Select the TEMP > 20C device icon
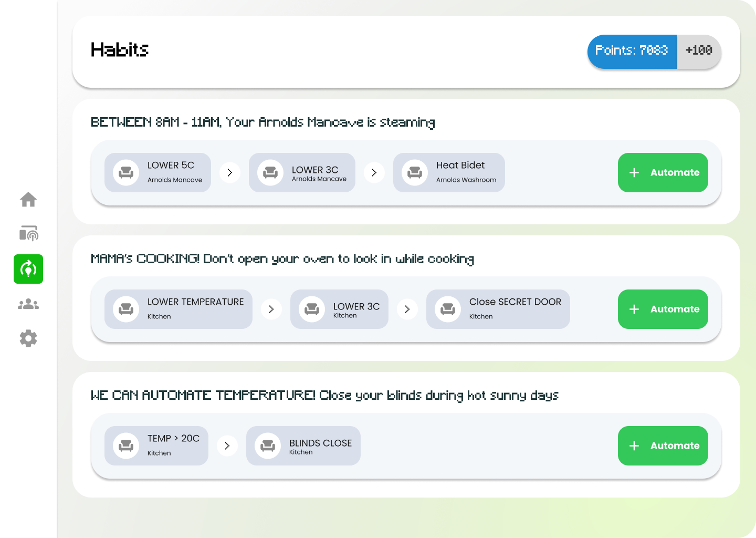This screenshot has width=756, height=538. click(125, 446)
